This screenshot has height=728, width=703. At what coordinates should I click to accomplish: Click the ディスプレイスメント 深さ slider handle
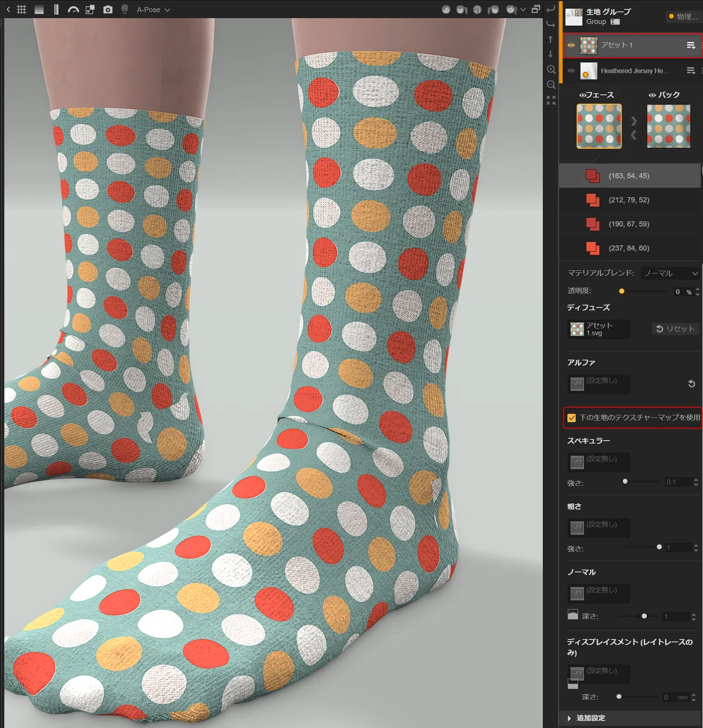pos(619,696)
